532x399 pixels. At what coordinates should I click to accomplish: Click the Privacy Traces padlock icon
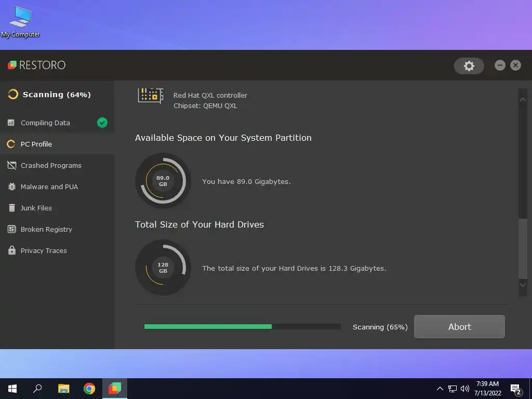click(x=12, y=250)
